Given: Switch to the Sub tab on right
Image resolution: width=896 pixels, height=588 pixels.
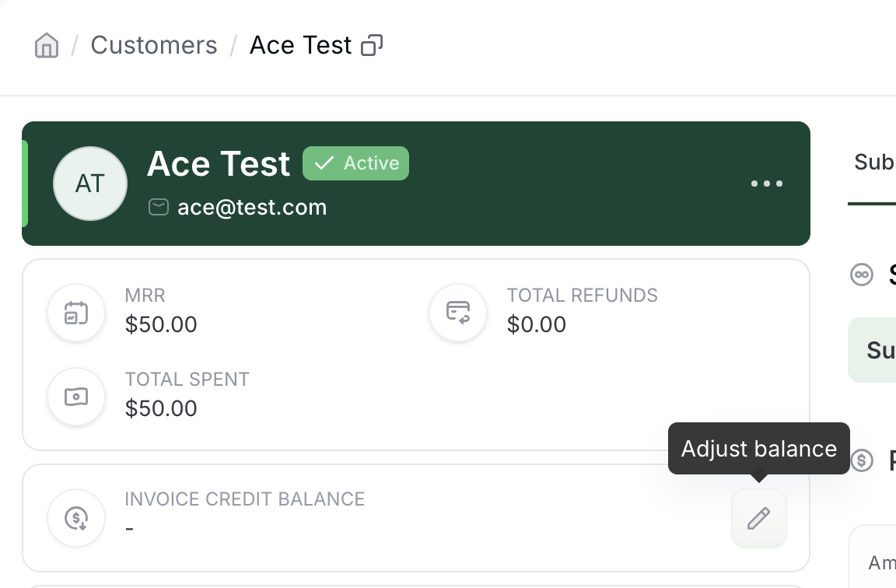Looking at the screenshot, I should pos(873,163).
